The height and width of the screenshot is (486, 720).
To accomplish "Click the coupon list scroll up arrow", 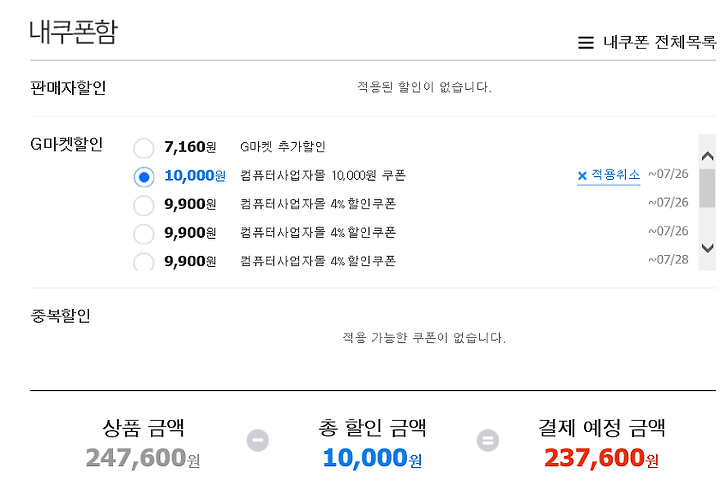I will click(x=708, y=156).
